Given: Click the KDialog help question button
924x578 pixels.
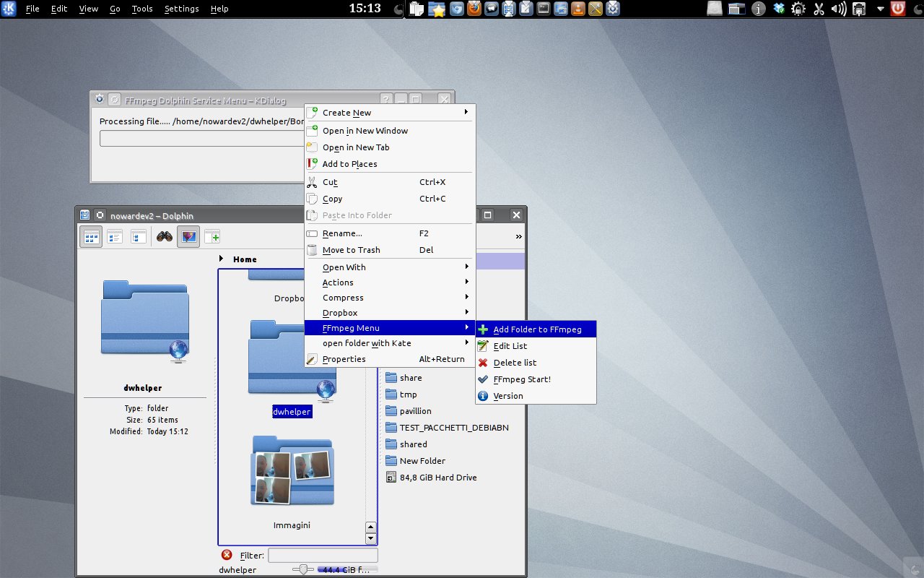Looking at the screenshot, I should [386, 100].
